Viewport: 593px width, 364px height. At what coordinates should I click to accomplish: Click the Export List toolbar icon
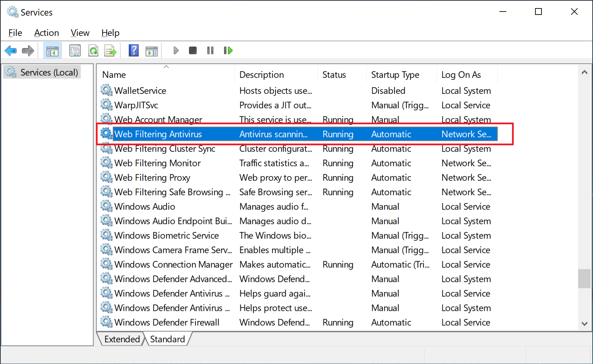point(110,51)
